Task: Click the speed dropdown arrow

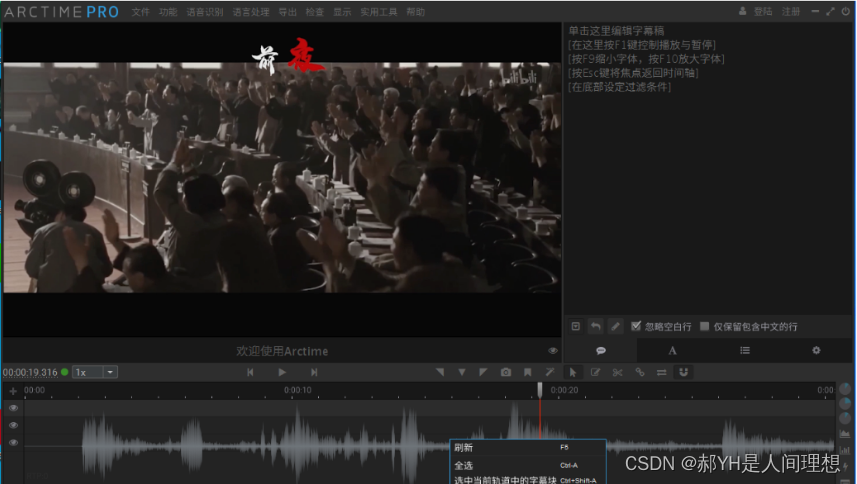Action: pyautogui.click(x=110, y=372)
